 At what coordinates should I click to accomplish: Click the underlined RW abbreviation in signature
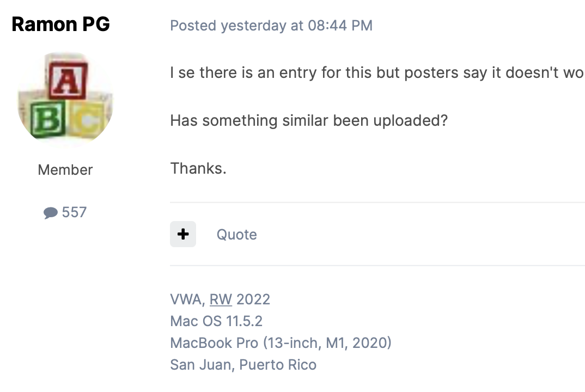pos(221,299)
